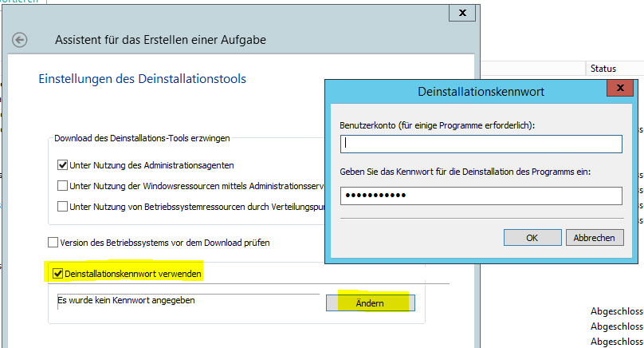644x348 pixels.
Task: Close the task creation wizard window
Action: [x=462, y=14]
